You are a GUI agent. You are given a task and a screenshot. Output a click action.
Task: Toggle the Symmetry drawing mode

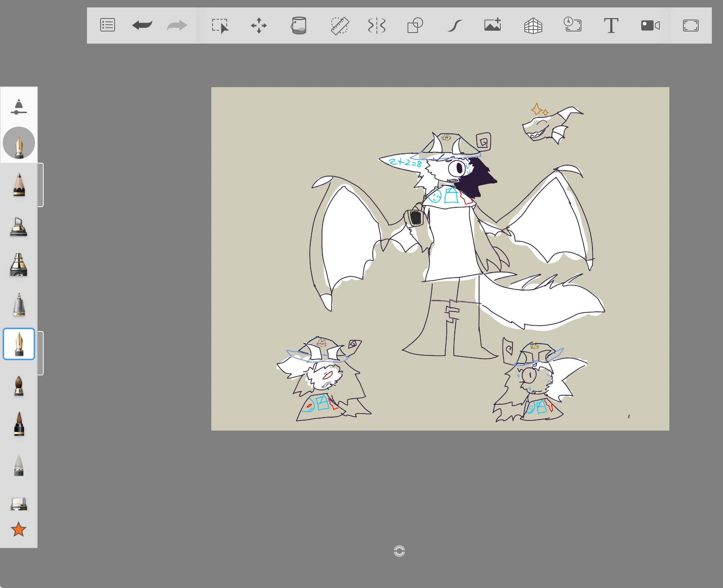tap(376, 25)
